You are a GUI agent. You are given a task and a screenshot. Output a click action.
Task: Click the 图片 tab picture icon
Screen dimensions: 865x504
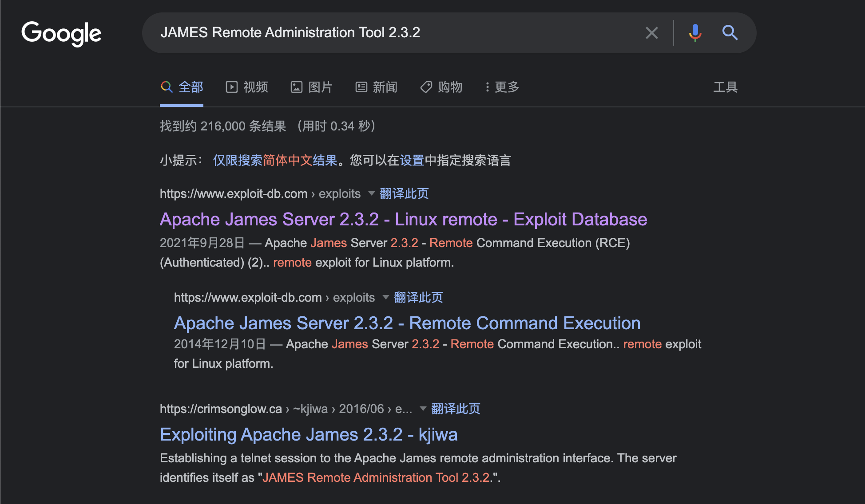[297, 87]
